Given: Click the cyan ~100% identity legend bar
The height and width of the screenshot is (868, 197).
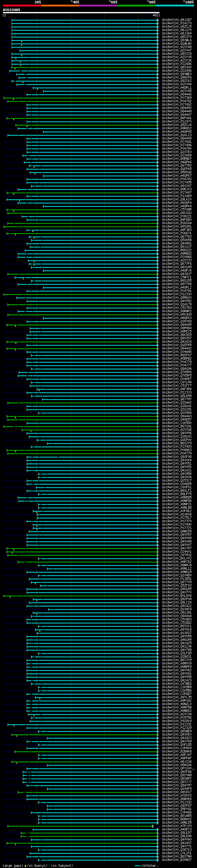Looking at the screenshot, I should click(175, 6).
